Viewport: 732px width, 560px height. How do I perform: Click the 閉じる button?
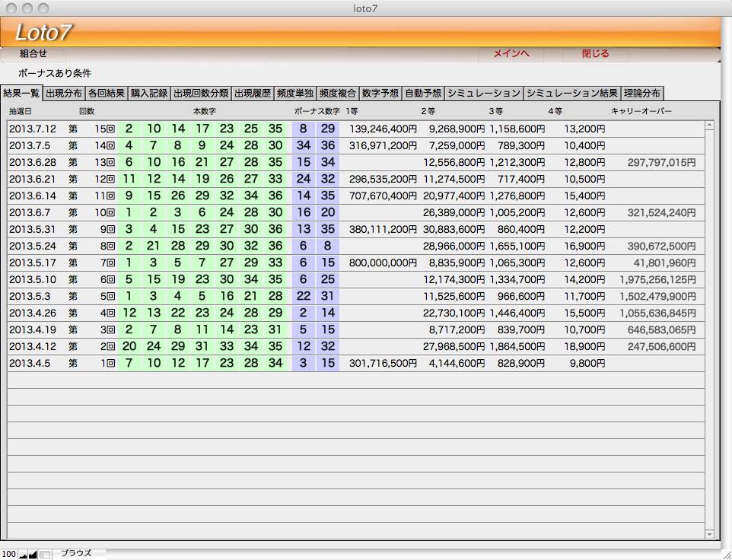coord(596,54)
